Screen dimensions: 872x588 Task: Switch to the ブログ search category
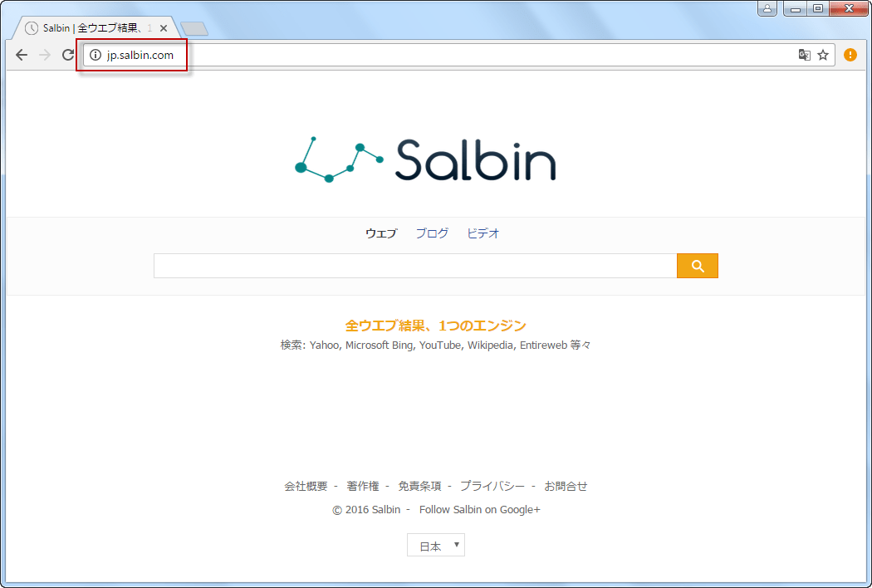tap(432, 233)
